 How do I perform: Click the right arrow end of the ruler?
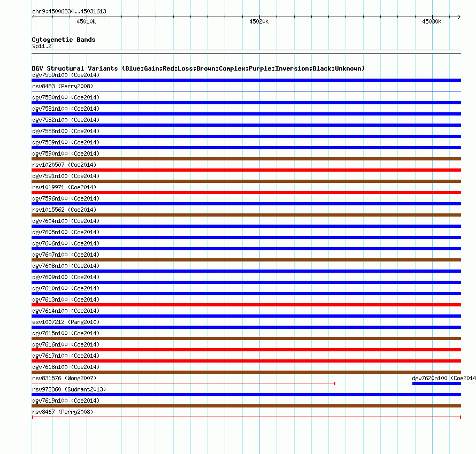click(x=459, y=17)
